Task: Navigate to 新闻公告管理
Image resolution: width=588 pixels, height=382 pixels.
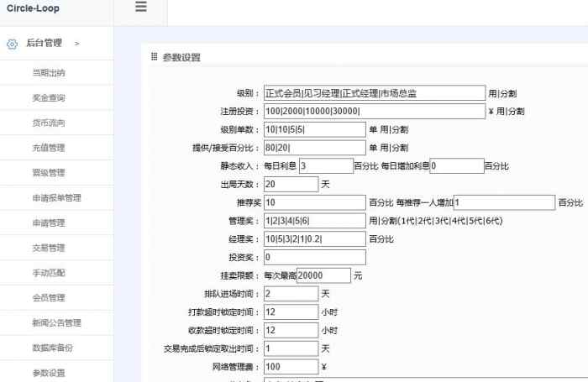Action: tap(55, 322)
